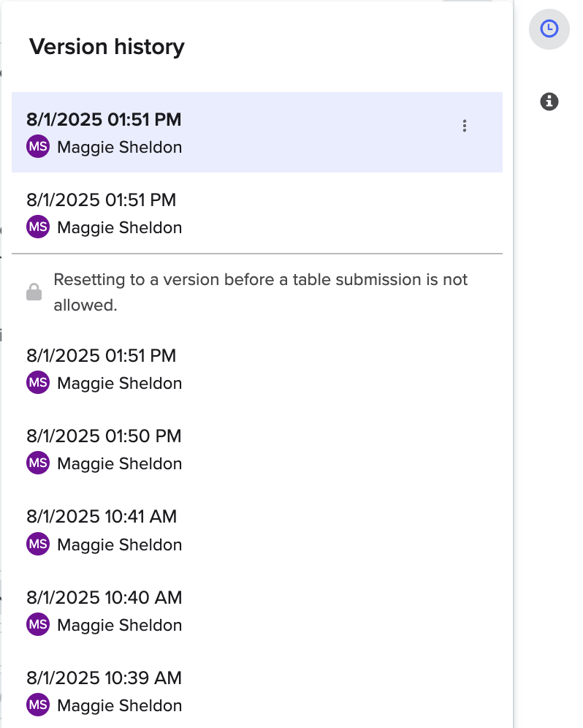This screenshot has width=583, height=728.
Task: Open the info panel icon
Action: tap(549, 102)
